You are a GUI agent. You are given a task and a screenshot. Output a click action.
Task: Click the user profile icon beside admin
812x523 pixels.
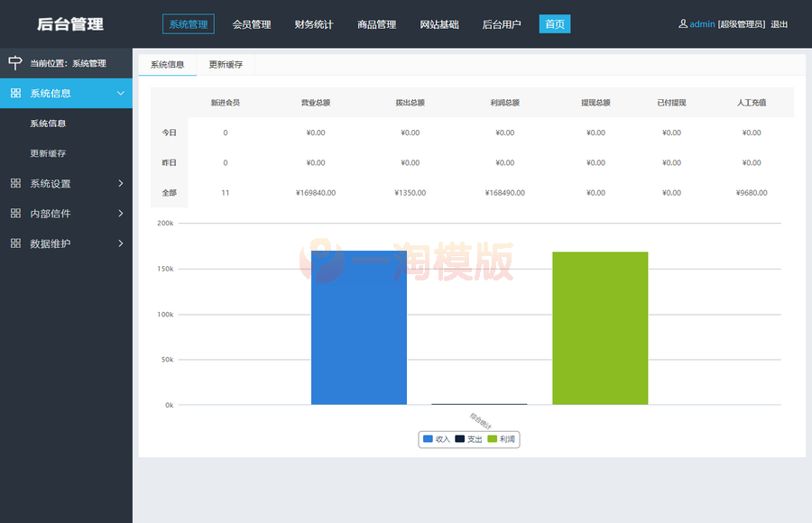coord(682,24)
